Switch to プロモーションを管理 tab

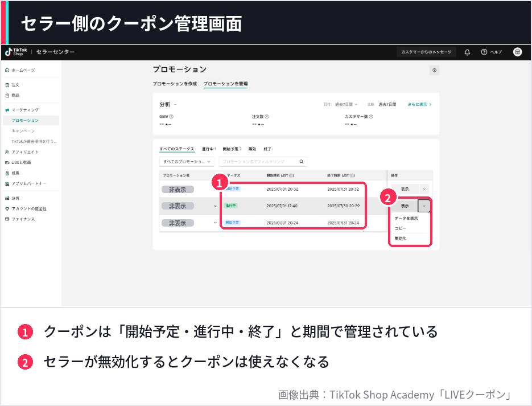click(x=226, y=84)
